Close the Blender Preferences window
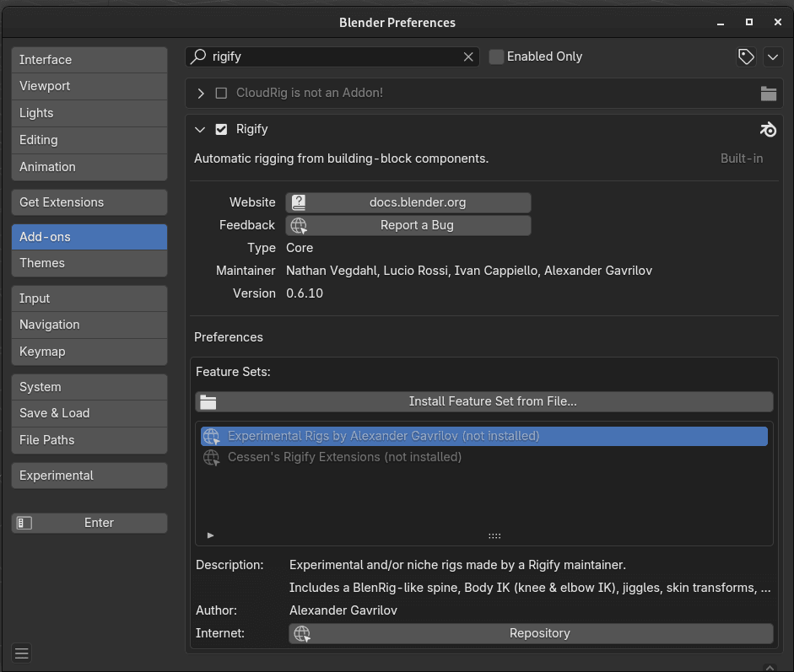The image size is (794, 672). pos(778,22)
